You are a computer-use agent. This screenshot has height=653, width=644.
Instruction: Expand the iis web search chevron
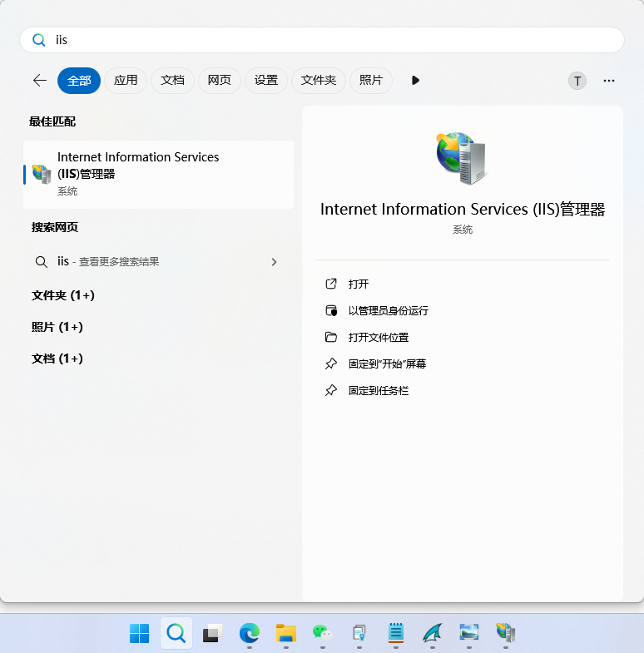[274, 262]
